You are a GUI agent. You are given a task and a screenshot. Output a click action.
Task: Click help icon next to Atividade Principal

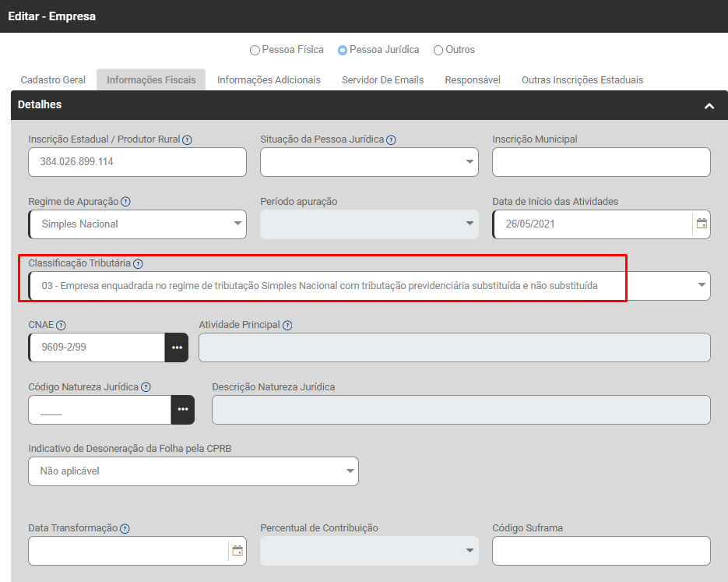point(287,326)
